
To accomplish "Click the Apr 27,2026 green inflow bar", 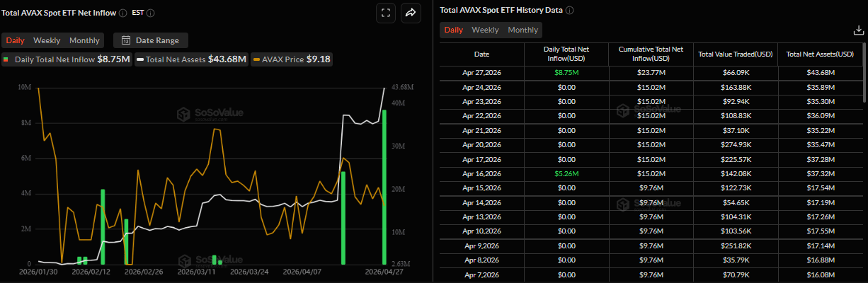I will [384, 186].
